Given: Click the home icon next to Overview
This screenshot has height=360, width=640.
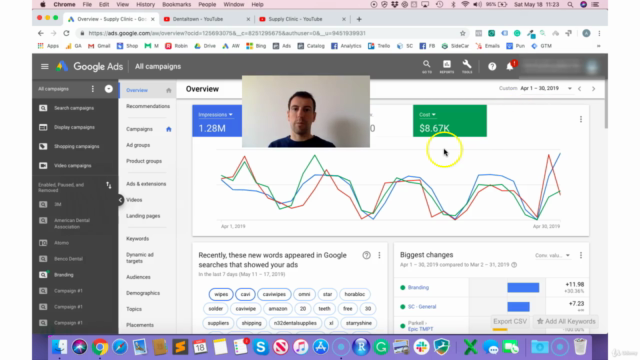Looking at the screenshot, I should pyautogui.click(x=169, y=90).
